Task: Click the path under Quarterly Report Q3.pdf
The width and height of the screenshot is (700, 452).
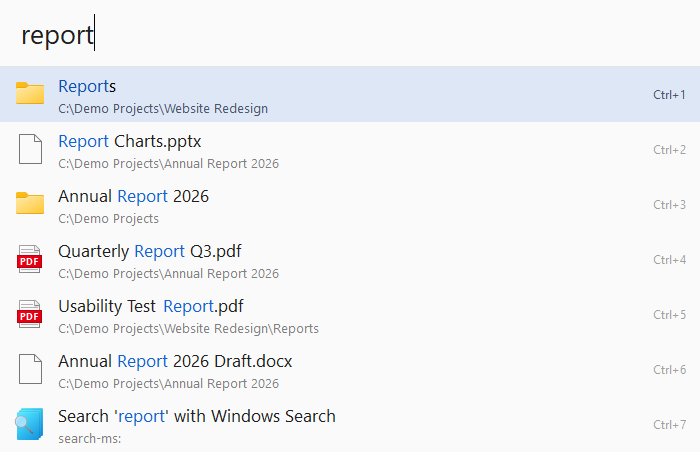Action: [168, 274]
